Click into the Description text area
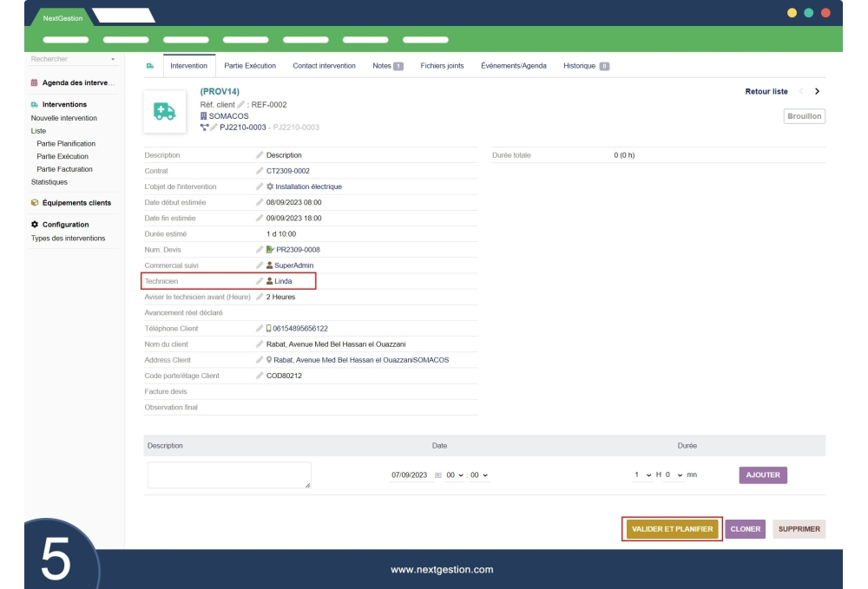This screenshot has height=589, width=868. coord(229,474)
